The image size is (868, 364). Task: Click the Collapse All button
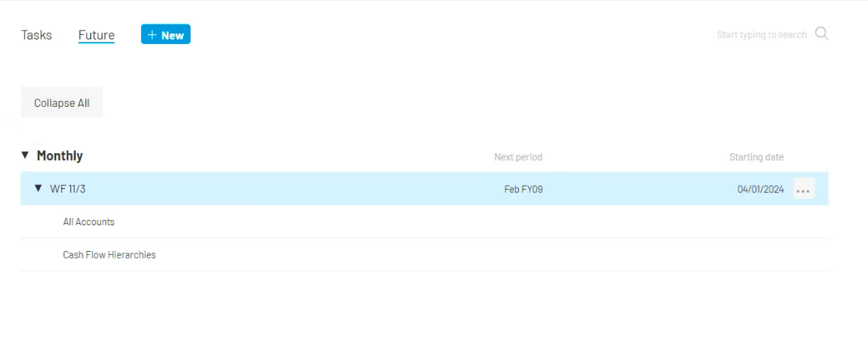coord(61,102)
